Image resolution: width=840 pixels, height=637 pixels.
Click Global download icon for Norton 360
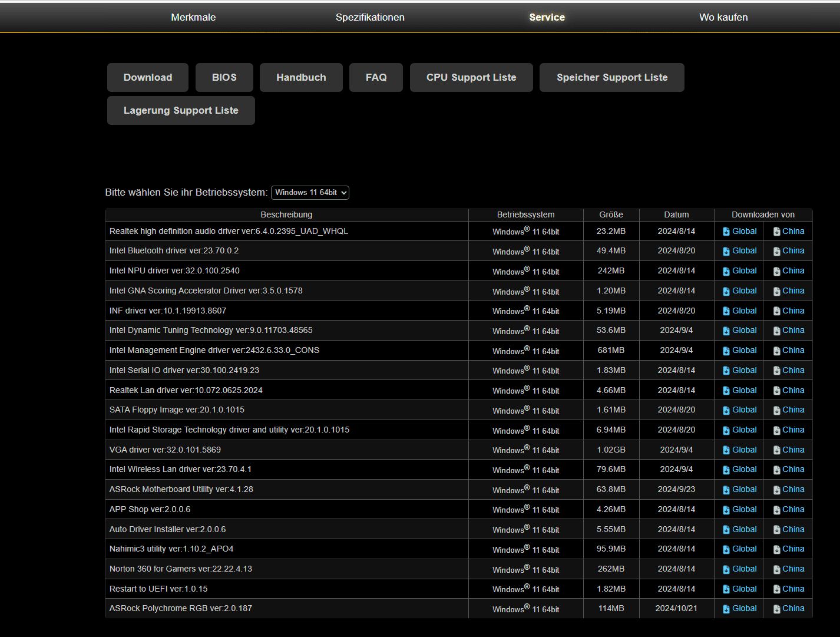tap(726, 569)
